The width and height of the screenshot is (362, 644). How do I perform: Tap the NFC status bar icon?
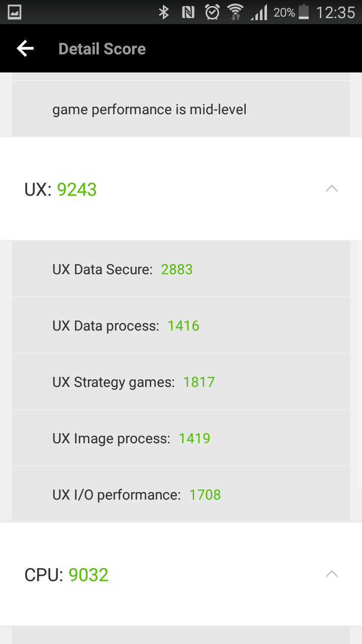click(188, 12)
